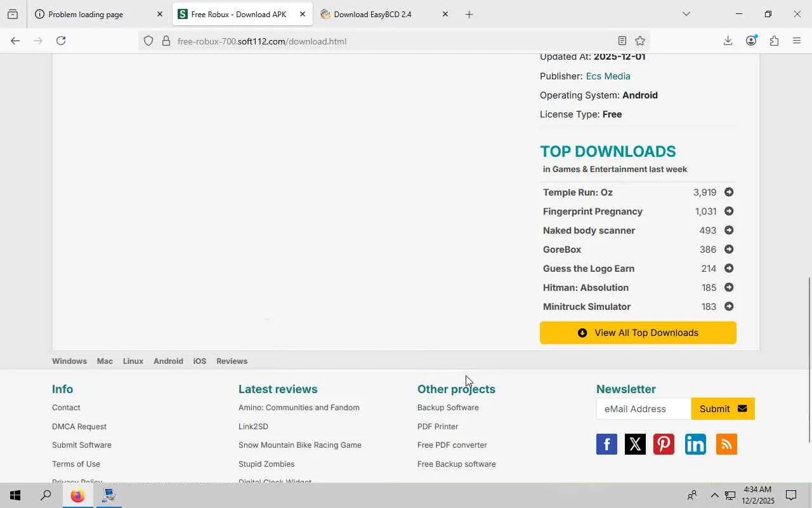This screenshot has height=508, width=812.
Task: Click the arrow icon next to GoreBox
Action: (x=729, y=250)
